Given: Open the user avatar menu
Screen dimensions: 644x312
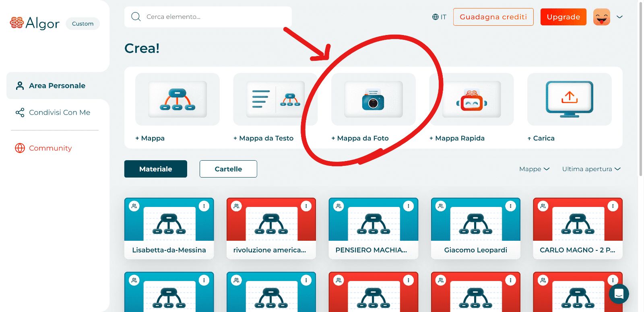Looking at the screenshot, I should click(x=602, y=17).
